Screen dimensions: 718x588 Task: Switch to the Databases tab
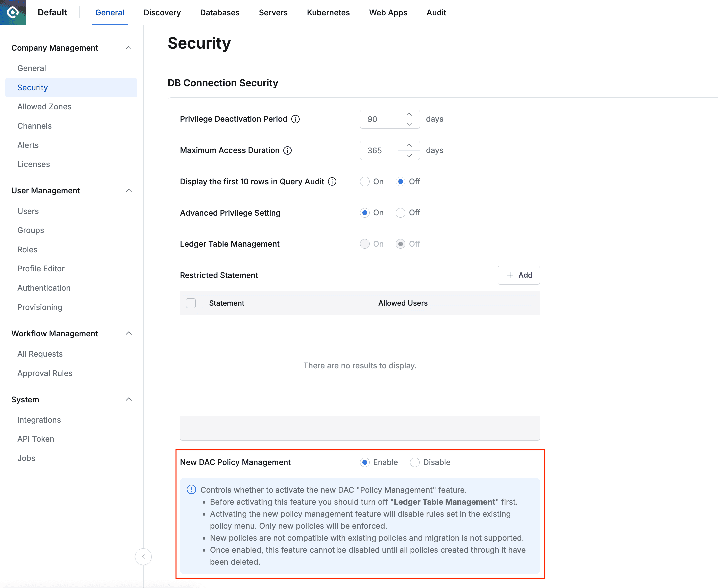pyautogui.click(x=219, y=13)
